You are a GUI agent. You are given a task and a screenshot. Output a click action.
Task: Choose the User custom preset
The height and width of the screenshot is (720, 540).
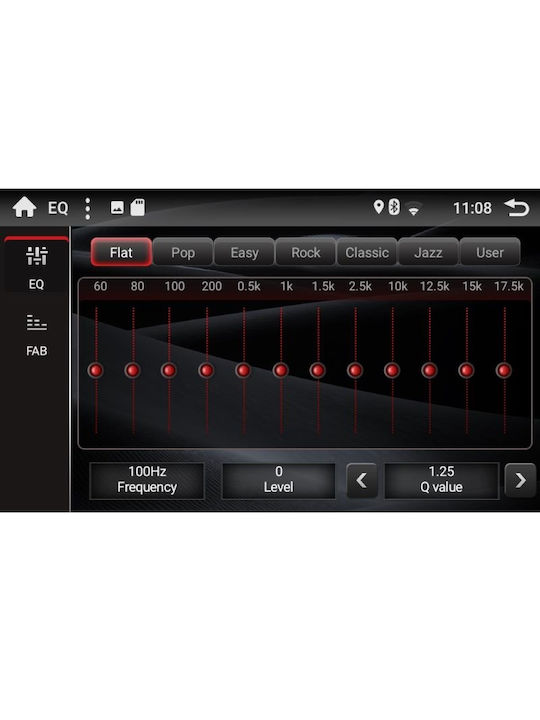click(490, 252)
